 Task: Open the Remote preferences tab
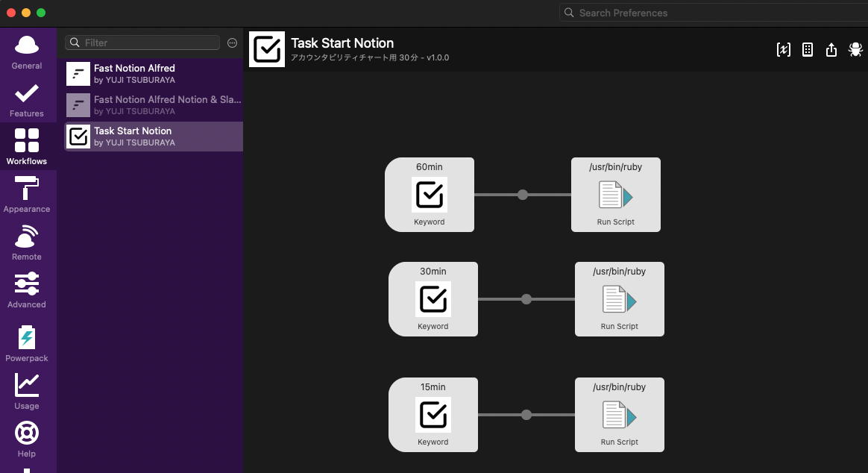tap(27, 242)
